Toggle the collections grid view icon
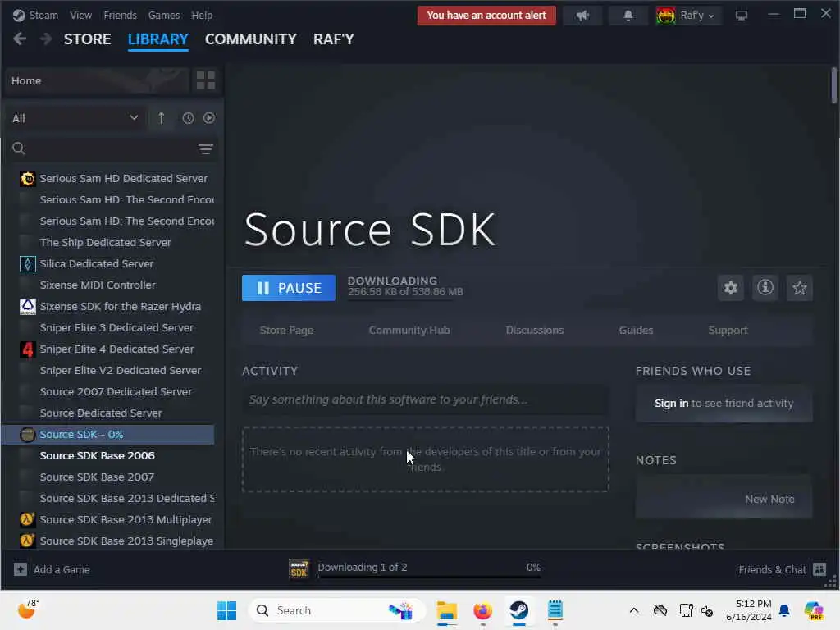The width and height of the screenshot is (840, 630). [206, 80]
